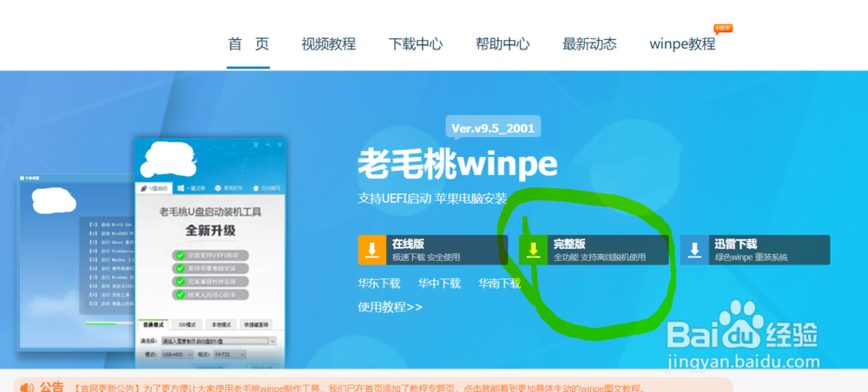Choose the 华东下载 mirror link

tap(378, 284)
